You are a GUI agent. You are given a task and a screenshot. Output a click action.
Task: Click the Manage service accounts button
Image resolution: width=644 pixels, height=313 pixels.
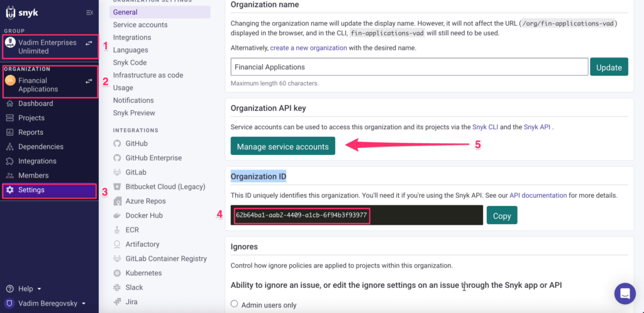(x=282, y=146)
